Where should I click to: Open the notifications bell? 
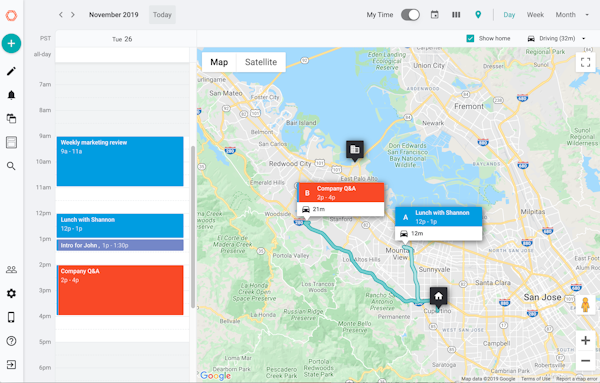pyautogui.click(x=11, y=95)
